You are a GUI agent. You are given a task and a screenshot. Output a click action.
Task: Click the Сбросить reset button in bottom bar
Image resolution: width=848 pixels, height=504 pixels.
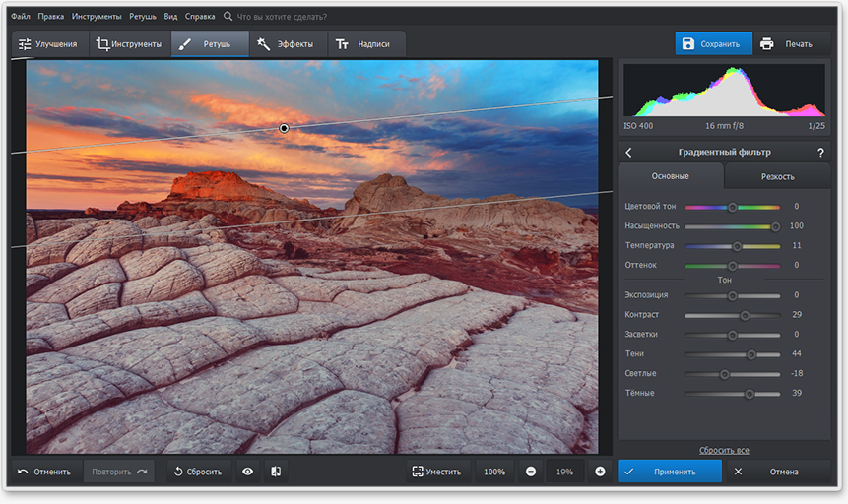coord(199,472)
